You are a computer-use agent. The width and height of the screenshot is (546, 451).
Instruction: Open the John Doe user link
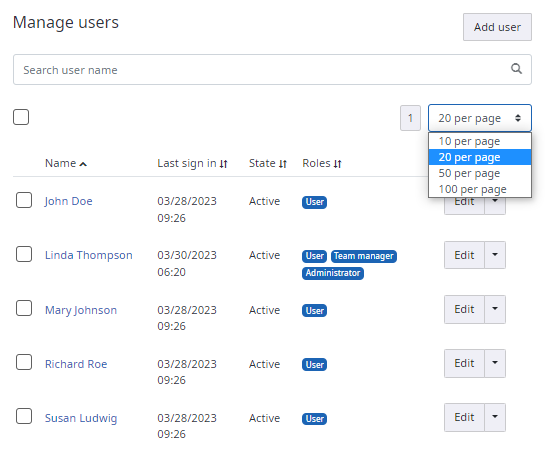tap(69, 201)
